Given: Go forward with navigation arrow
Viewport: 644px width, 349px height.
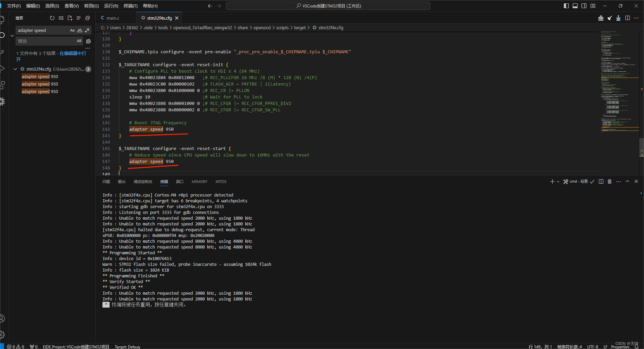Looking at the screenshot, I should click(x=219, y=6).
